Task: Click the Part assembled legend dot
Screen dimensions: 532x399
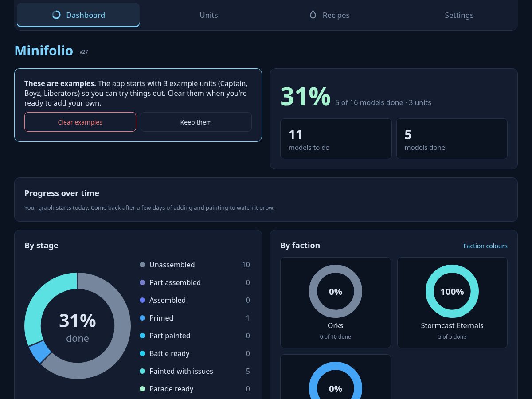Action: click(142, 282)
